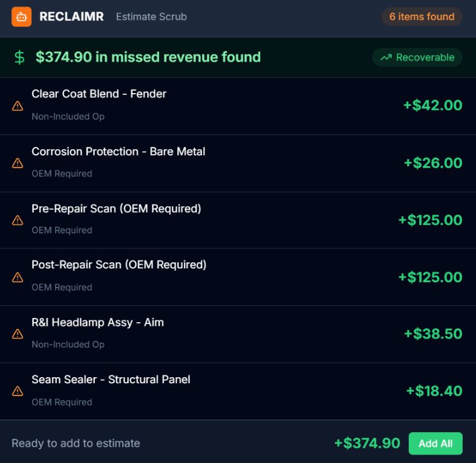Click the 6 items found badge
Screen dimensions: 476x463
(422, 17)
